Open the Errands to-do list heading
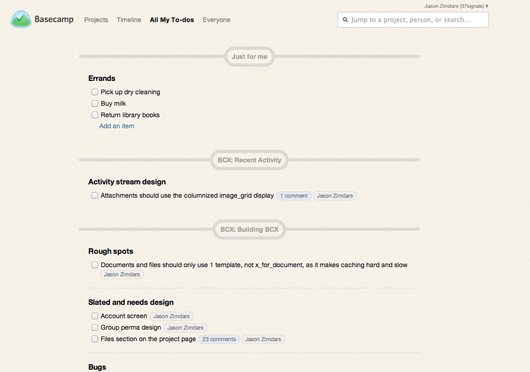The image size is (530, 372). [x=102, y=78]
